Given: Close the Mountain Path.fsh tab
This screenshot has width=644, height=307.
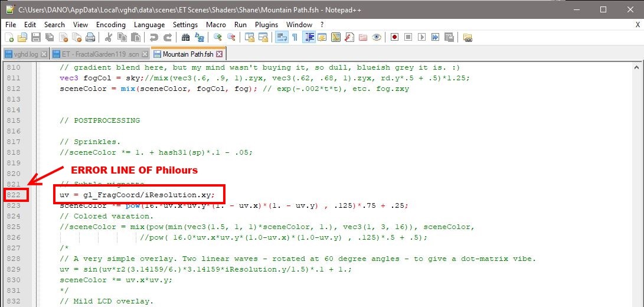Looking at the screenshot, I should click(x=219, y=54).
